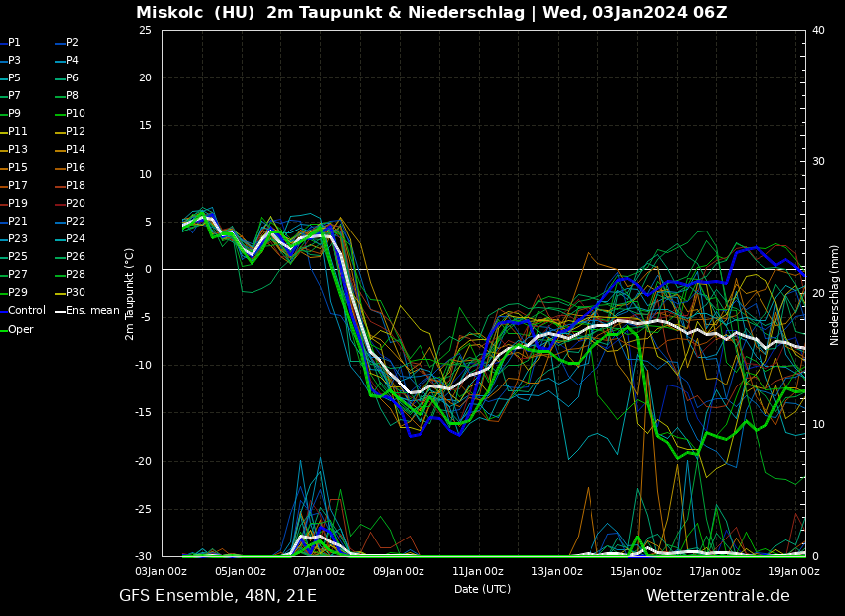
Task: Select the P6 legend label
Action: coord(72,78)
